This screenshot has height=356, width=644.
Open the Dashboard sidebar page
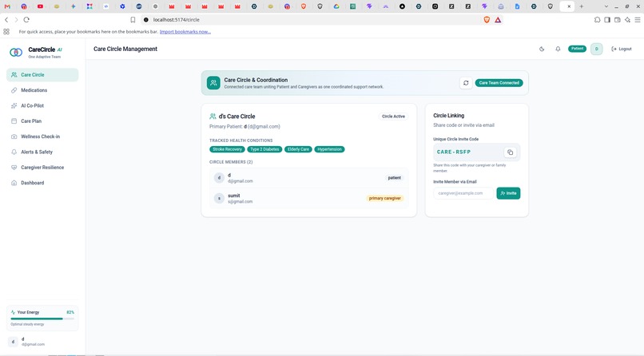42,183
